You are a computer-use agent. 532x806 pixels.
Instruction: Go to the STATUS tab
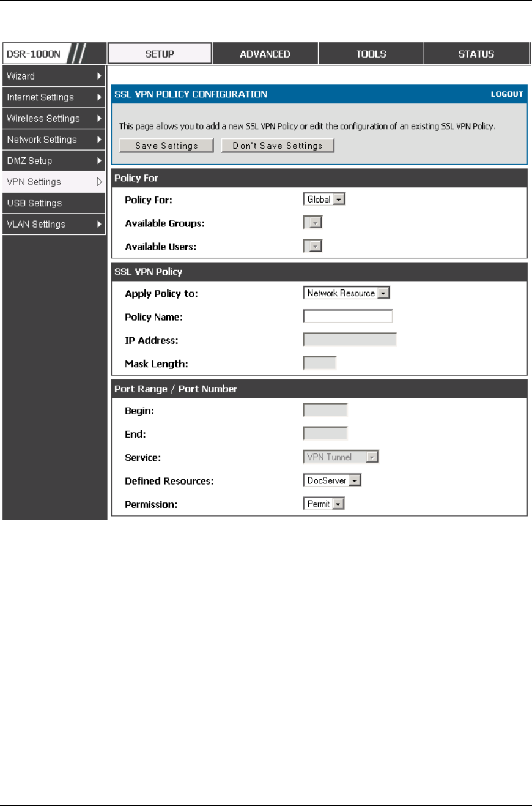pos(476,54)
